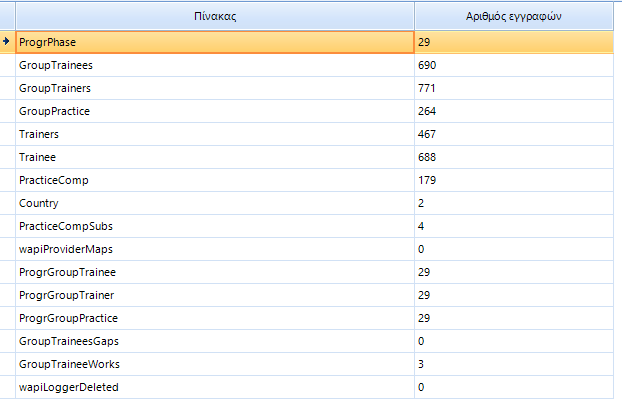Sort by Αριθμός εγγραφών column header
622x407 pixels.
tap(512, 17)
